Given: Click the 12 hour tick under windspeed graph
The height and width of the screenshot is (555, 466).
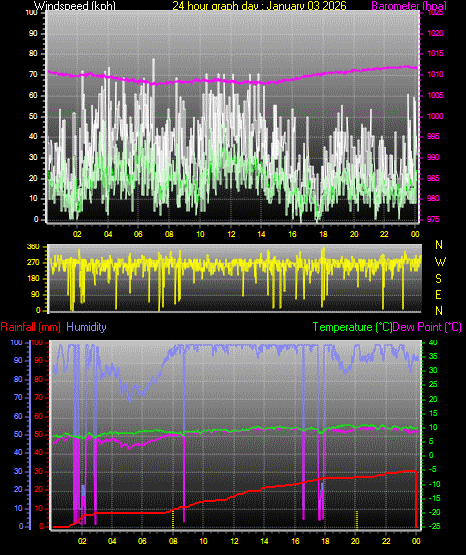Looking at the screenshot, I should [x=231, y=234].
